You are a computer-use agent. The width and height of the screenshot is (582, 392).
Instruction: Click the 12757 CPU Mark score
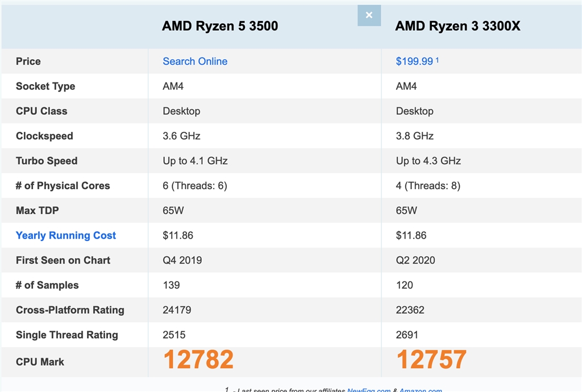(x=431, y=360)
